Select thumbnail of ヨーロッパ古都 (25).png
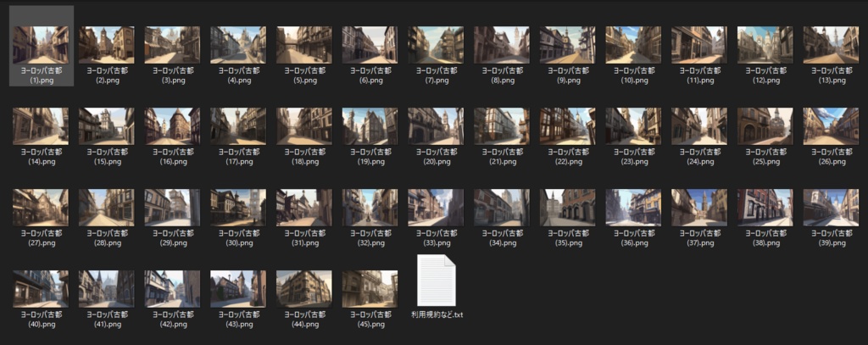The width and height of the screenshot is (868, 345). click(x=765, y=126)
